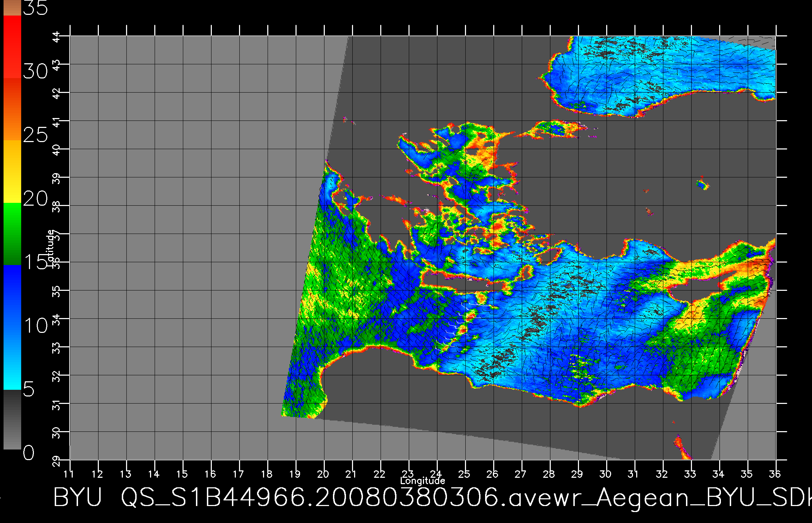
Task: Click longitude tick label 21
Action: [351, 474]
